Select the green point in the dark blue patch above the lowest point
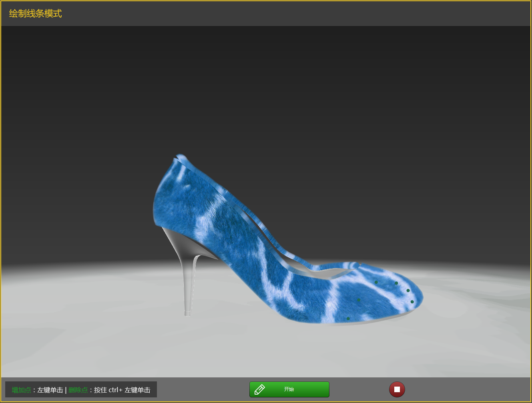 point(359,300)
